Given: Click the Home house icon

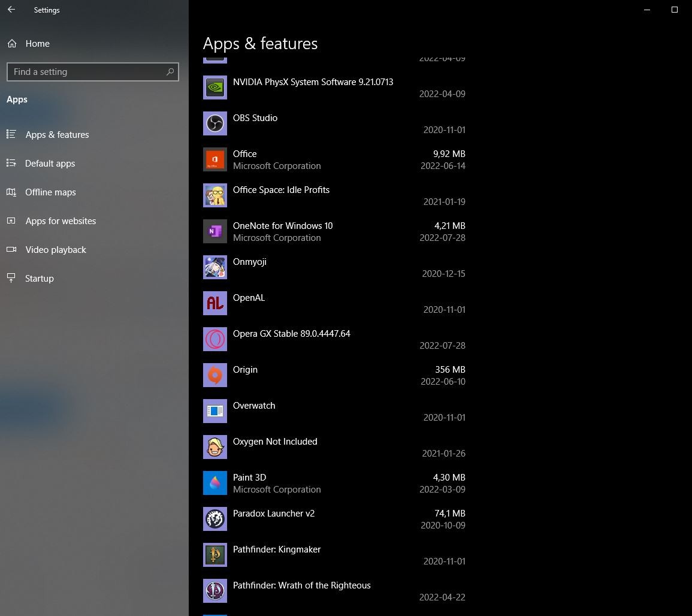Looking at the screenshot, I should [12, 43].
